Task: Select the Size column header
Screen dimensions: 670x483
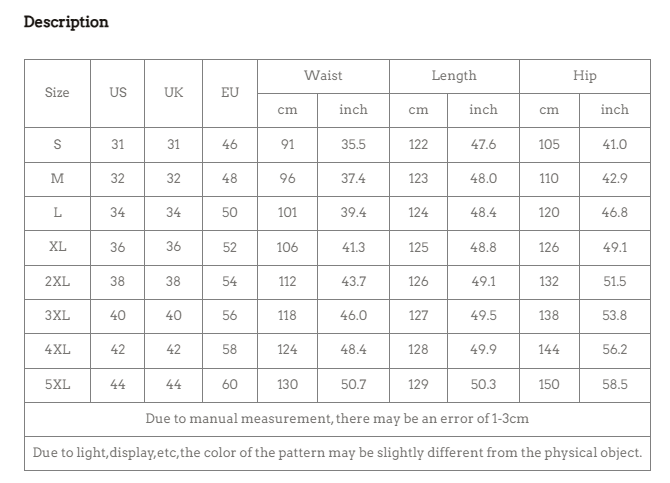Action: [57, 93]
